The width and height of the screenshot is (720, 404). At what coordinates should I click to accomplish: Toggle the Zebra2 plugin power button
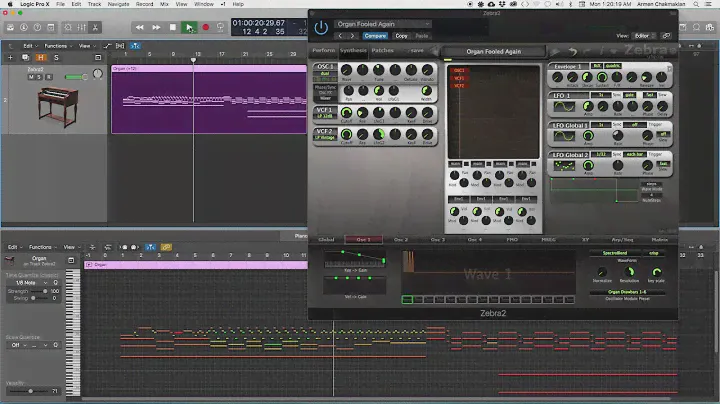[321, 27]
